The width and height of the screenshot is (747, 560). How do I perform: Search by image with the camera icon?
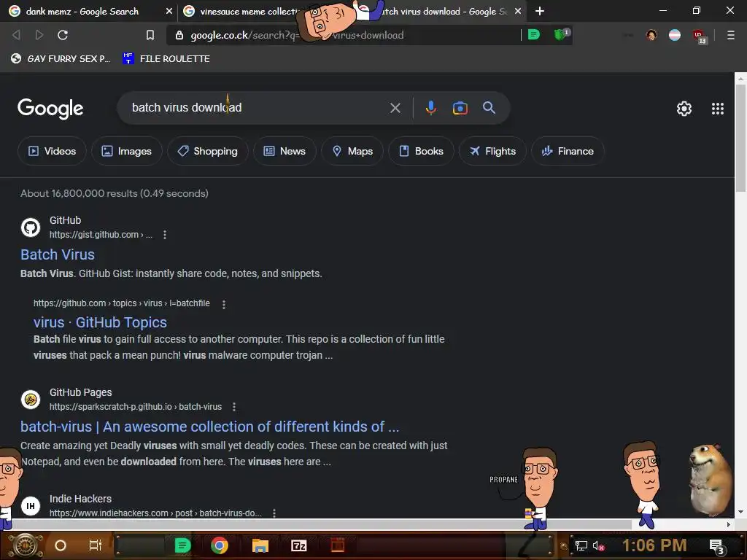tap(460, 108)
